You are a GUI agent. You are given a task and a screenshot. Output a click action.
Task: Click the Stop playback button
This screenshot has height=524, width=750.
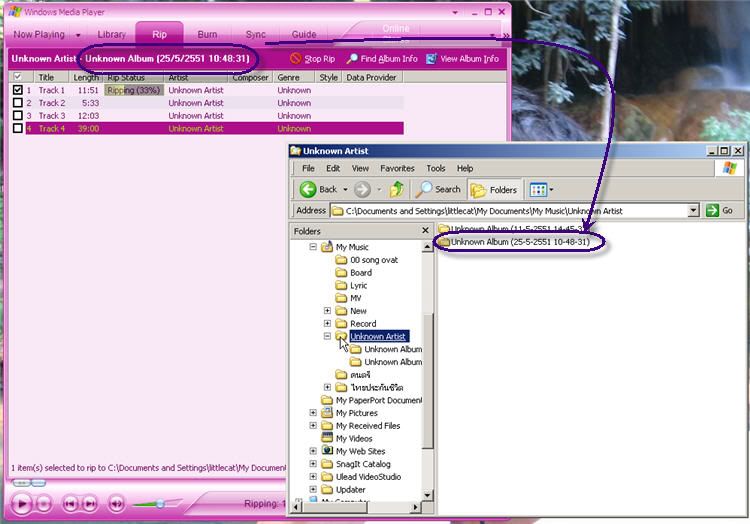click(x=44, y=504)
